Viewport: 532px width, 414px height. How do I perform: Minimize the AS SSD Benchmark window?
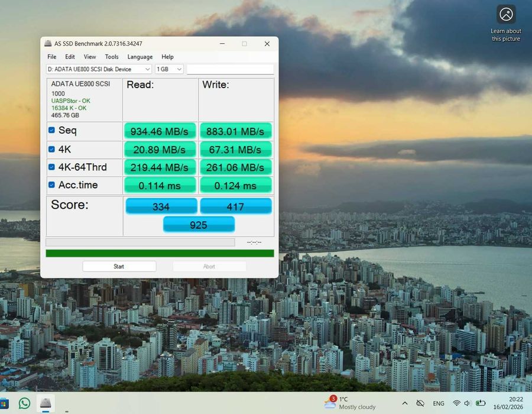[x=222, y=43]
